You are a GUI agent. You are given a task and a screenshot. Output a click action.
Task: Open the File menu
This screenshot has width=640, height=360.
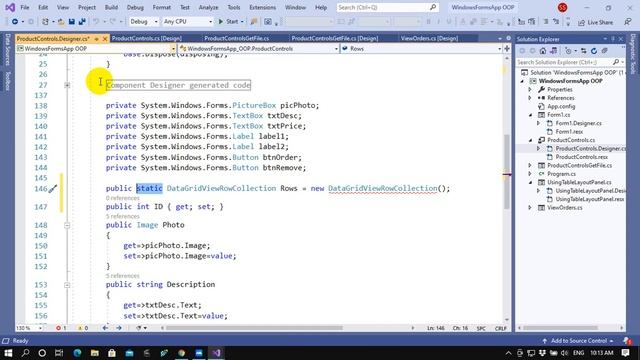[25, 7]
